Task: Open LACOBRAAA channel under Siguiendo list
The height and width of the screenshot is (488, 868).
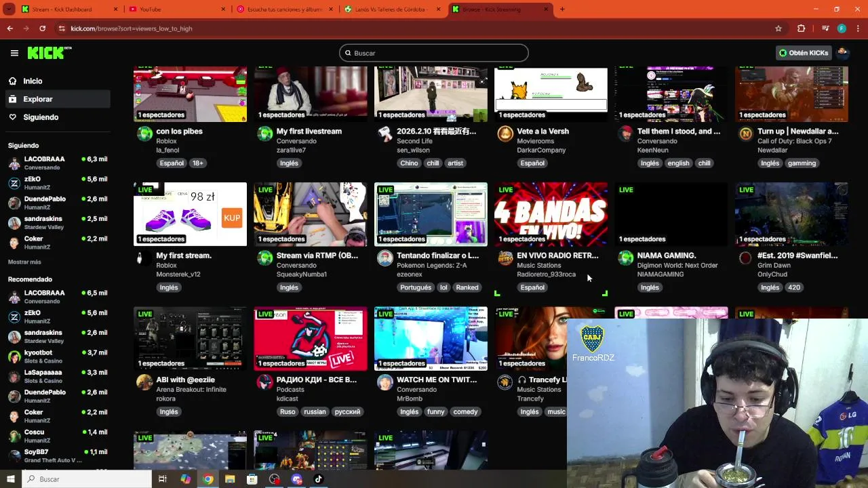Action: pyautogui.click(x=58, y=163)
